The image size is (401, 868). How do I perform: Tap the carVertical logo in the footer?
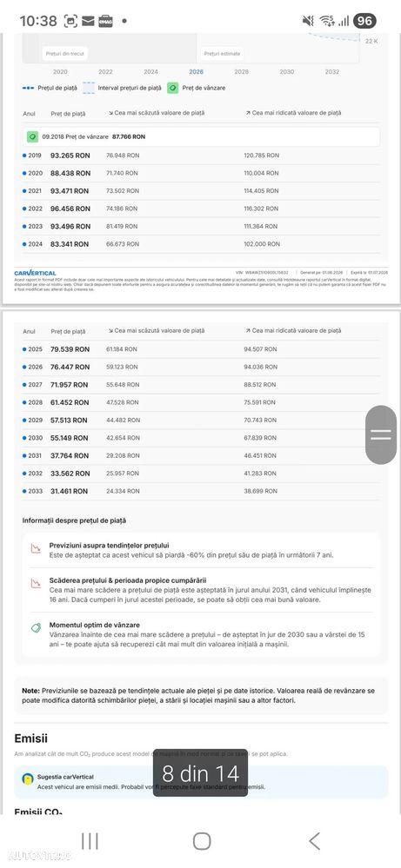[x=35, y=273]
